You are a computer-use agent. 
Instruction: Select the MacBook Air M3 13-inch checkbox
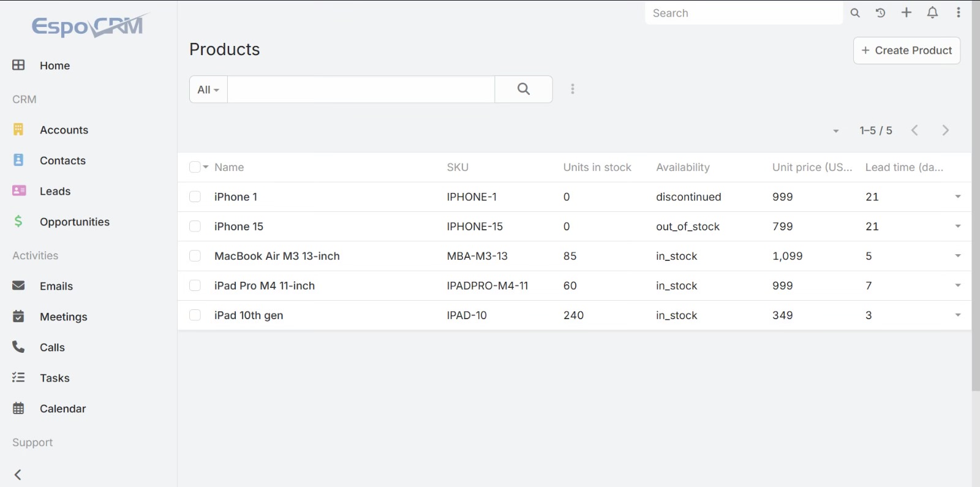pos(195,256)
